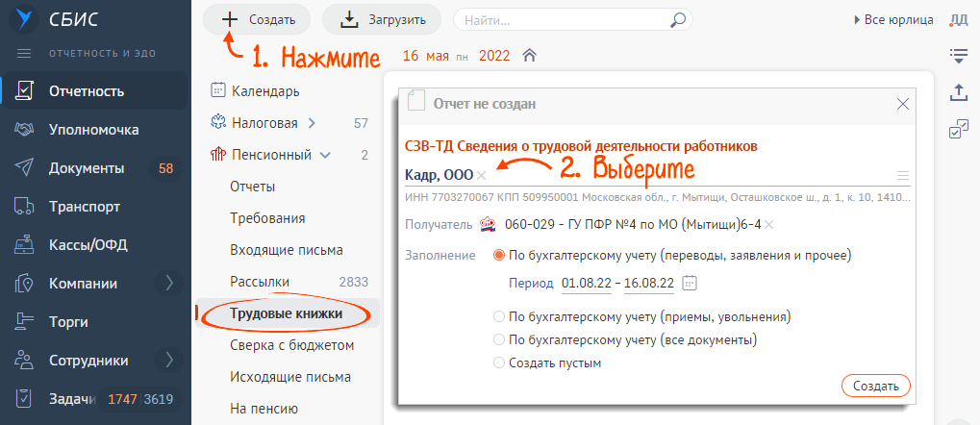The height and width of the screenshot is (425, 980).
Task: Click the Создать button with plus
Action: (x=258, y=19)
